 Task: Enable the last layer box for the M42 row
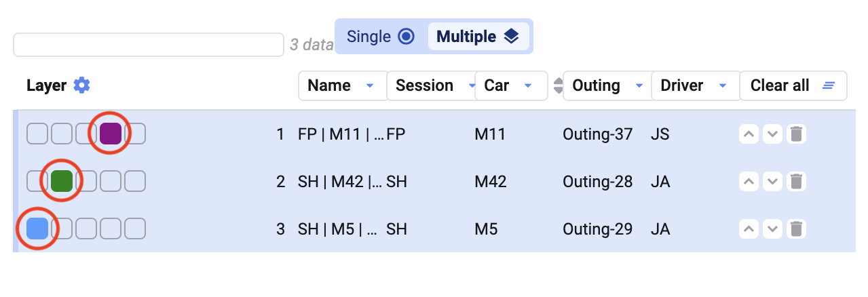pos(135,182)
